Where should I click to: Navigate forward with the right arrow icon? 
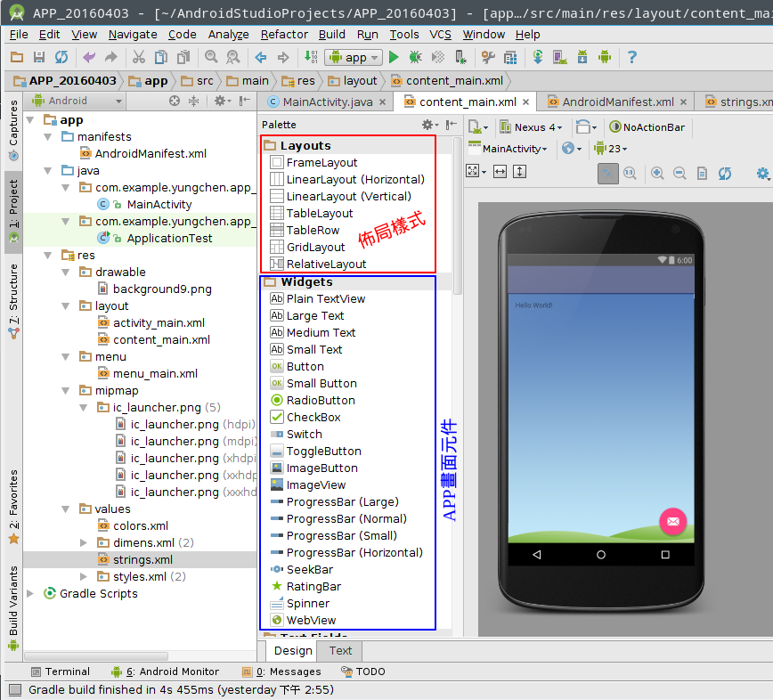point(283,58)
